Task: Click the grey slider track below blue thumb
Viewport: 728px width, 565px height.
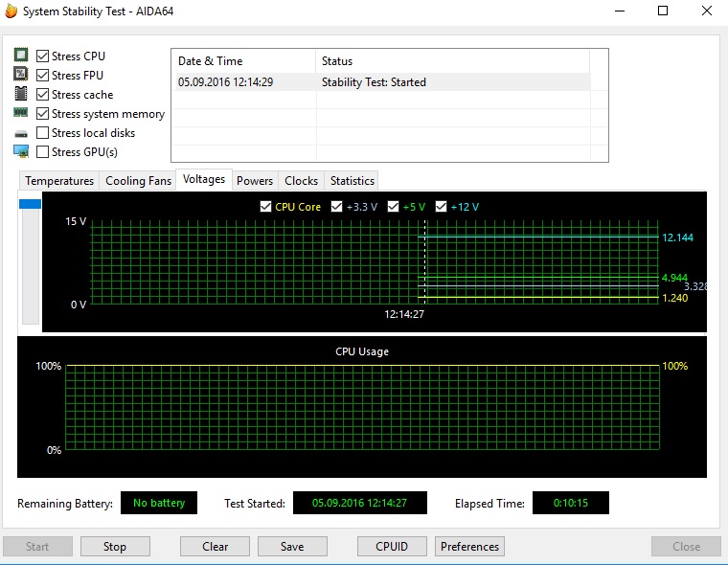Action: tap(31, 266)
